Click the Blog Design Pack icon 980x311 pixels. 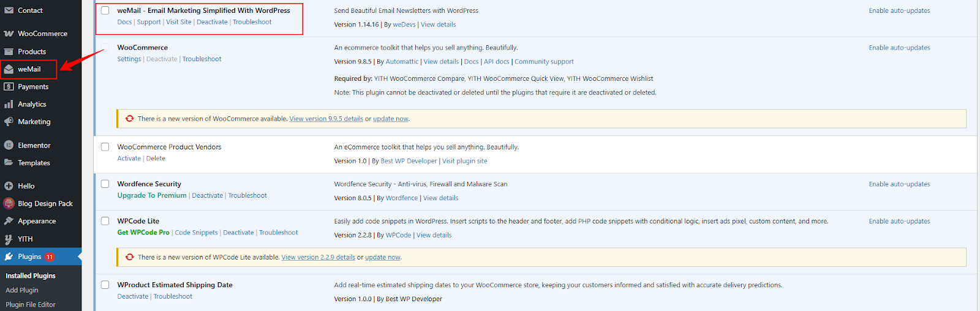[9, 204]
